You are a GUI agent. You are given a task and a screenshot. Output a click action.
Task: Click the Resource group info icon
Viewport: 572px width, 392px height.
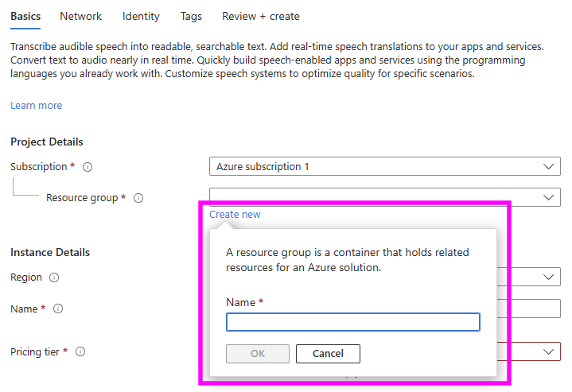(x=138, y=198)
